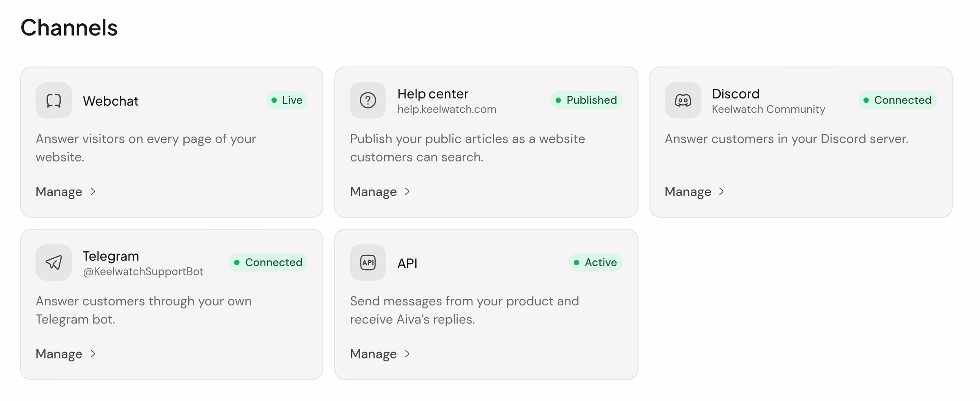The width and height of the screenshot is (980, 401).
Task: Click chevron next to Telegram Manage
Action: click(93, 354)
